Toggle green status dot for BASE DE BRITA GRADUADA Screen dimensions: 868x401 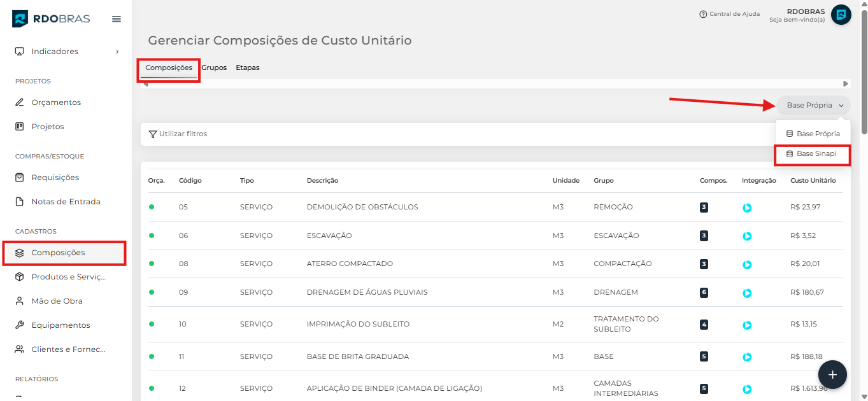pyautogui.click(x=152, y=356)
